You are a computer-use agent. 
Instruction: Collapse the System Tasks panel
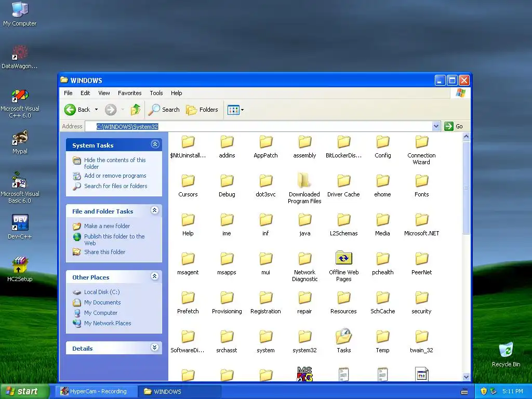[155, 144]
